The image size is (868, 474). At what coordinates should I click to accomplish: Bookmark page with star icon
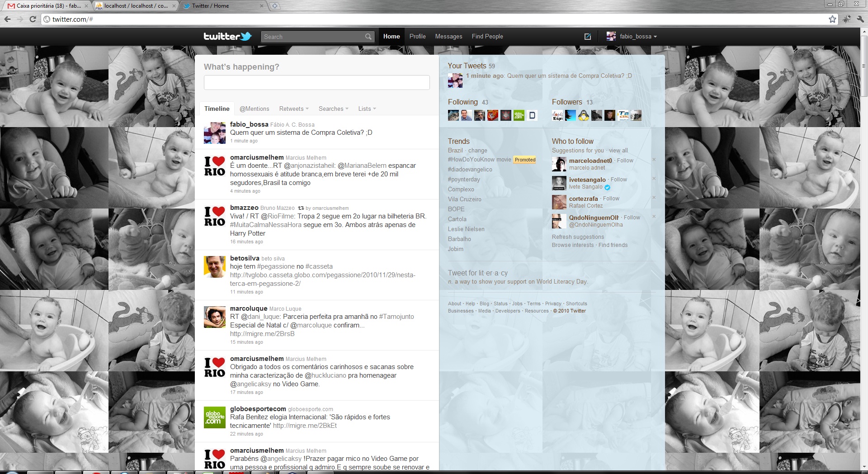pos(832,19)
